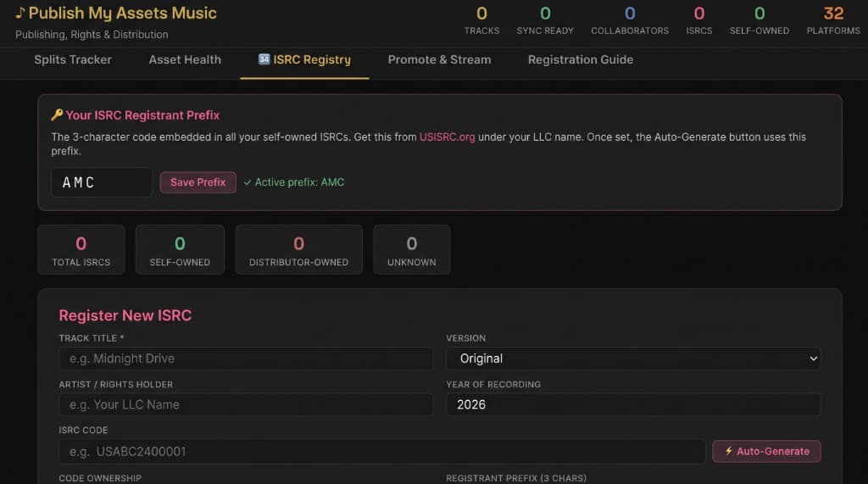Click the Sync Ready counter in header
The image size is (868, 484).
tap(545, 20)
